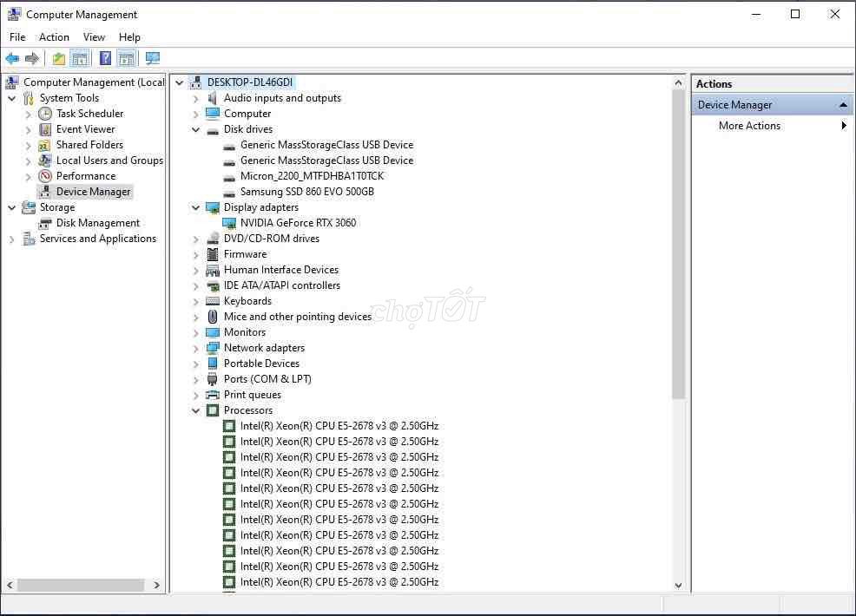Collapse the System Tools tree node
Image resolution: width=856 pixels, height=616 pixels.
pyautogui.click(x=12, y=98)
